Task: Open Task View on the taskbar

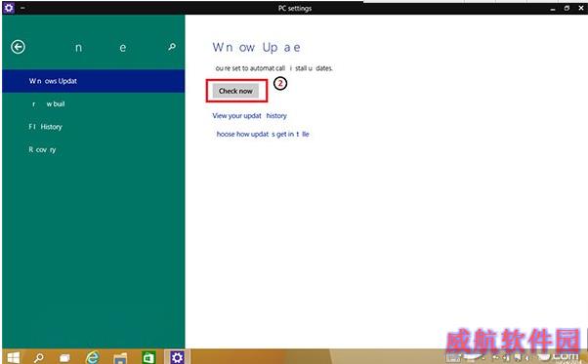Action: coord(64,358)
